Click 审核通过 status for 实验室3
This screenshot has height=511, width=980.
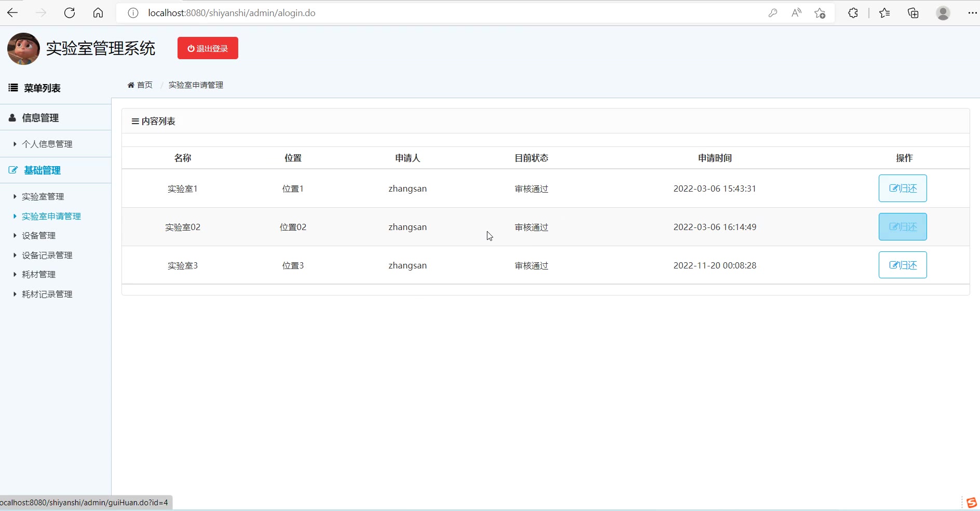(532, 265)
